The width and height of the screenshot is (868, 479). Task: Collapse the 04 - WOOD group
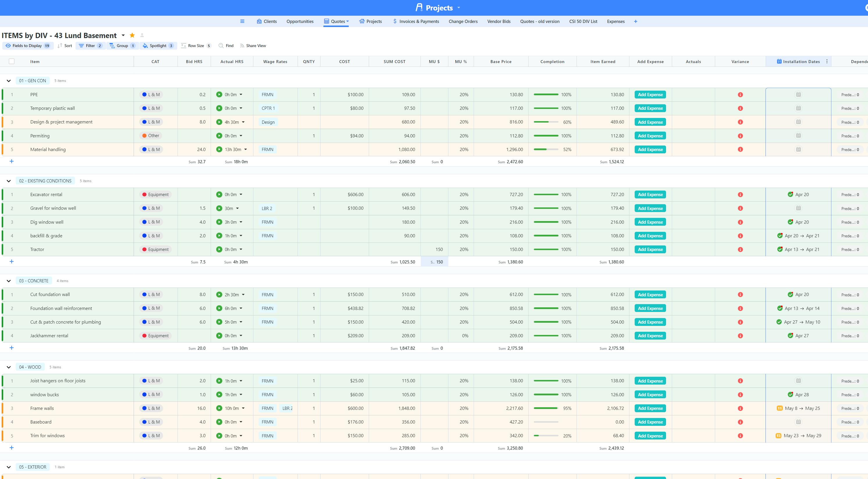coord(9,367)
